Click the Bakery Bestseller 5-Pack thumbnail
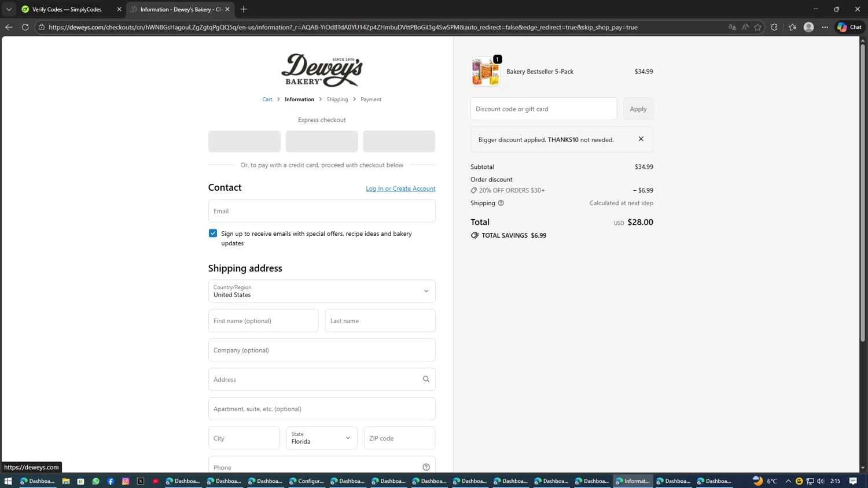This screenshot has width=868, height=488. click(486, 72)
